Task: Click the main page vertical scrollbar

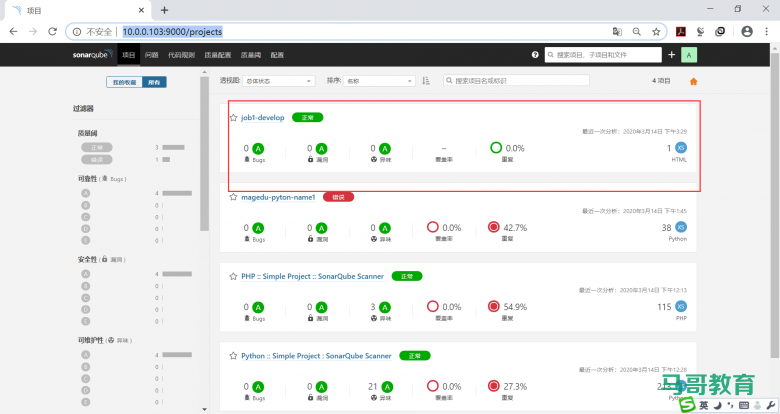Action: (775, 204)
